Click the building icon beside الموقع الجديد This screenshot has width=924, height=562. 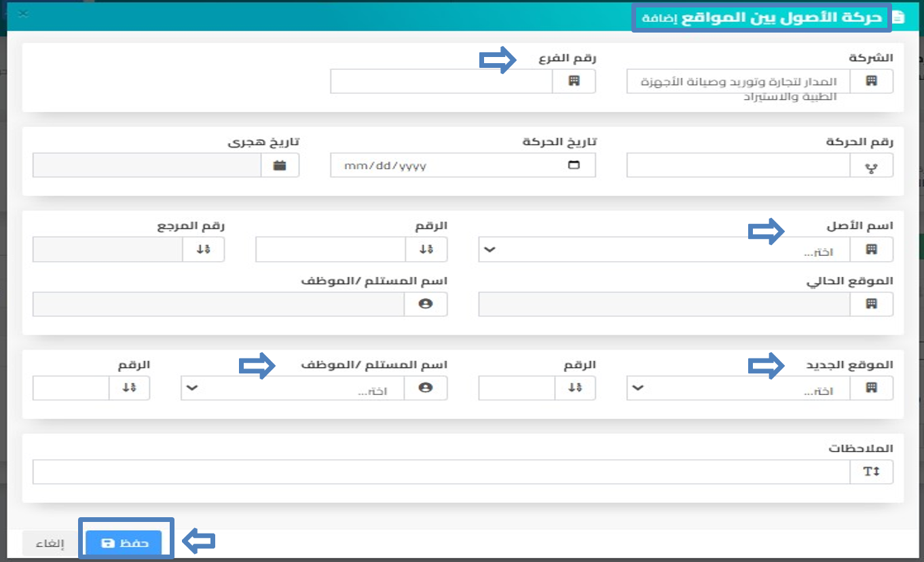coord(872,388)
